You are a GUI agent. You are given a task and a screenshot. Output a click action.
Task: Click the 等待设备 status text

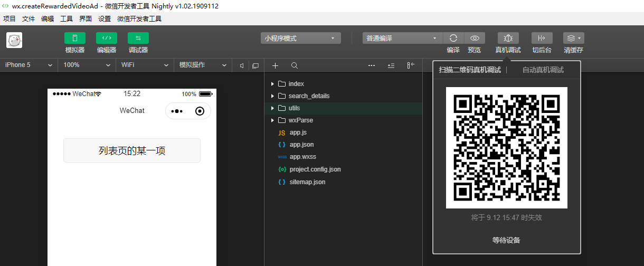pos(506,240)
